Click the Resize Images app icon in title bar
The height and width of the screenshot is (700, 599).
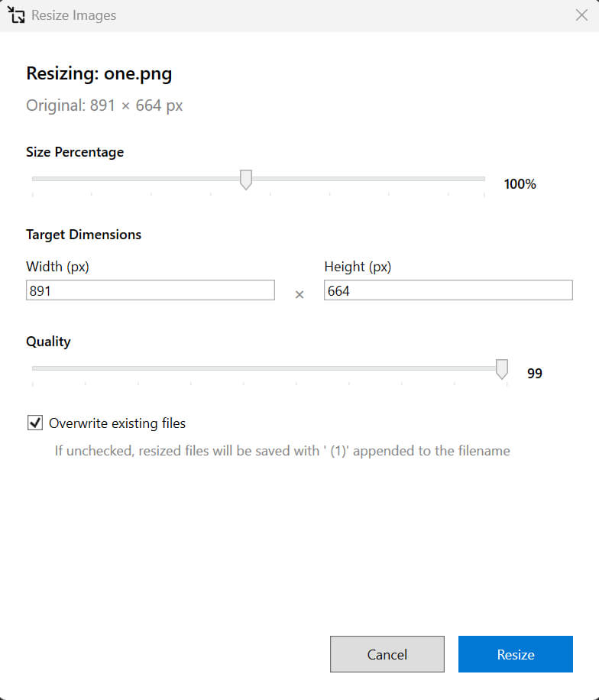click(x=16, y=15)
